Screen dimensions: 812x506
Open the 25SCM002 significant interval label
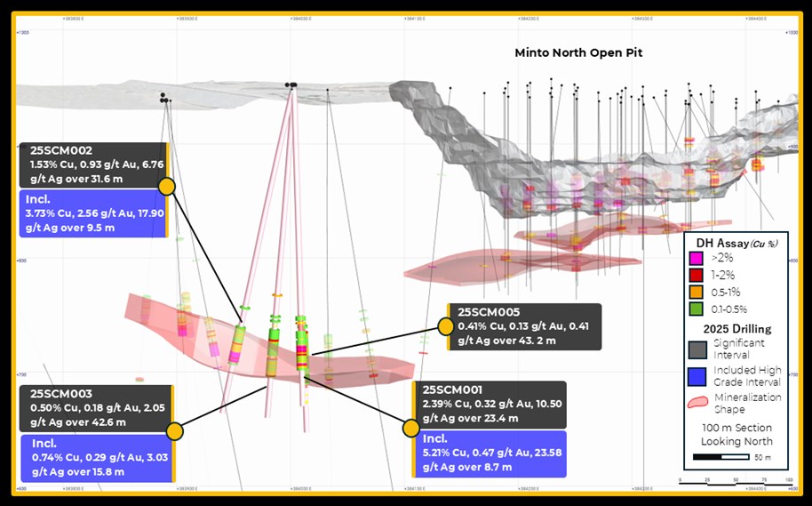[x=92, y=165]
